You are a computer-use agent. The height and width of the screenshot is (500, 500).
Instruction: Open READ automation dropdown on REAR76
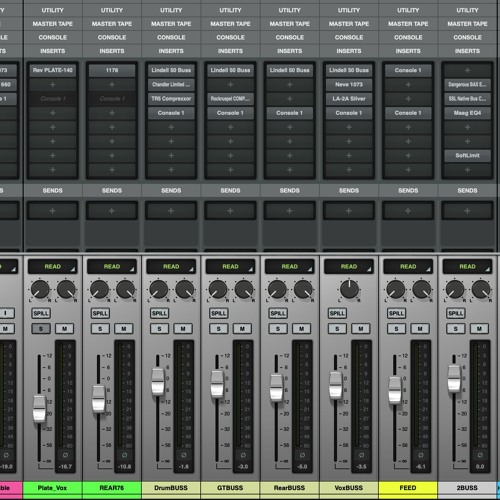tap(112, 267)
